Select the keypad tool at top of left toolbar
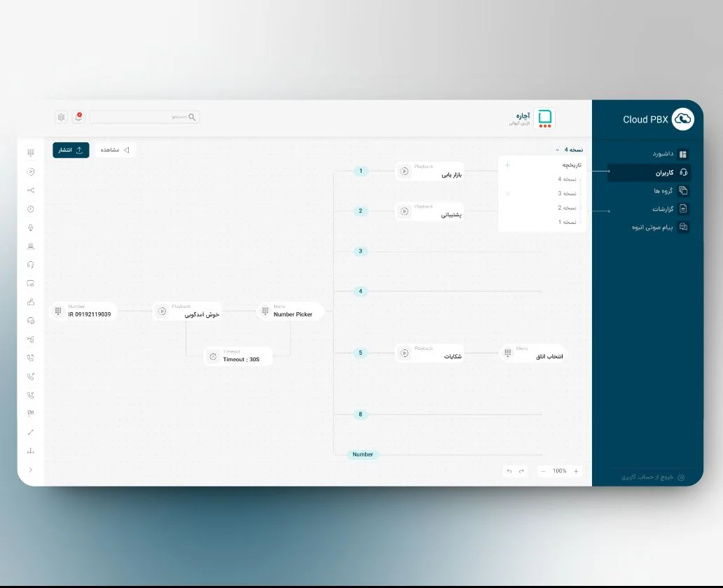The width and height of the screenshot is (723, 588). click(x=31, y=153)
